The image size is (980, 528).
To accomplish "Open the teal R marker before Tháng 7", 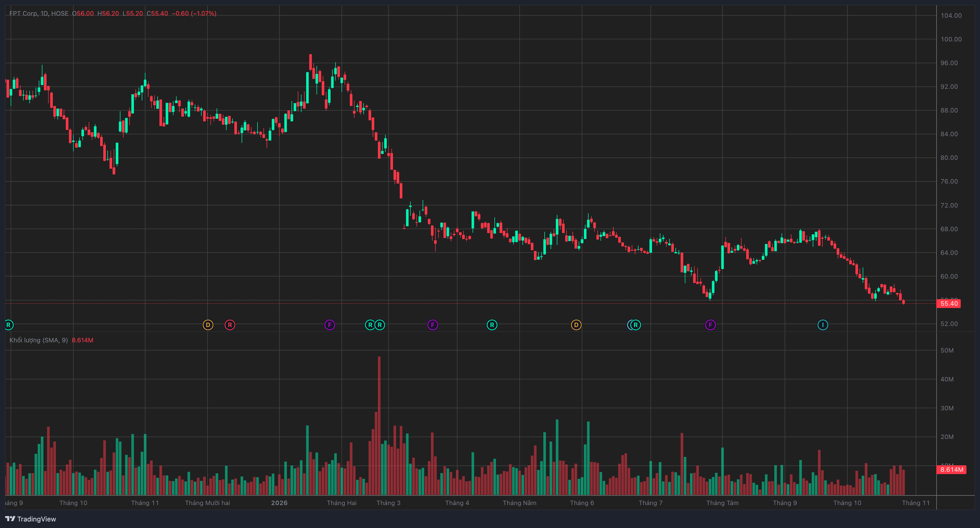I will click(x=635, y=325).
